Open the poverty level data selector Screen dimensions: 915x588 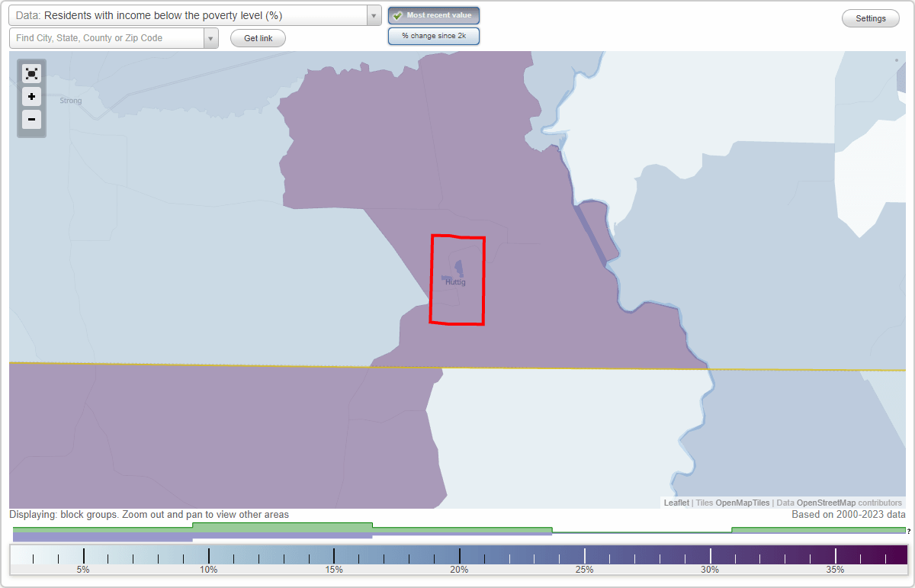click(x=191, y=15)
